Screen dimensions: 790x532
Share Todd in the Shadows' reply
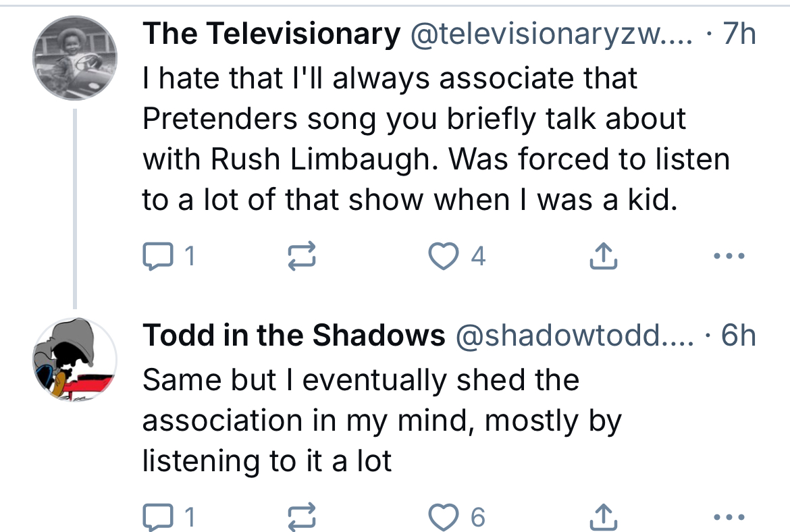click(x=603, y=516)
